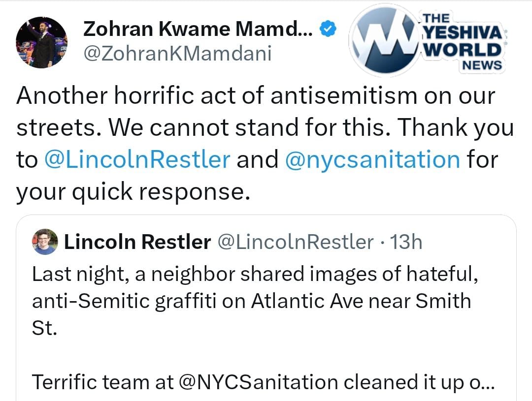This screenshot has width=532, height=401.
Task: Open the blue @nycsanitation mention link
Action: [x=372, y=160]
